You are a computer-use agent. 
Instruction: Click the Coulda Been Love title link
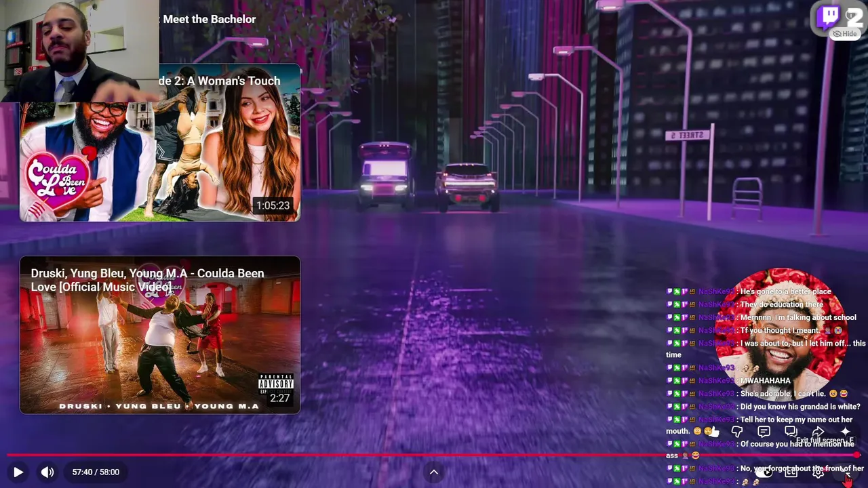[147, 280]
